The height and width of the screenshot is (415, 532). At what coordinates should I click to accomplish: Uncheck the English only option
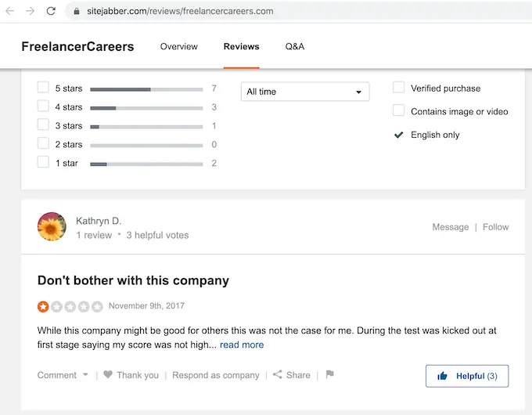point(399,135)
